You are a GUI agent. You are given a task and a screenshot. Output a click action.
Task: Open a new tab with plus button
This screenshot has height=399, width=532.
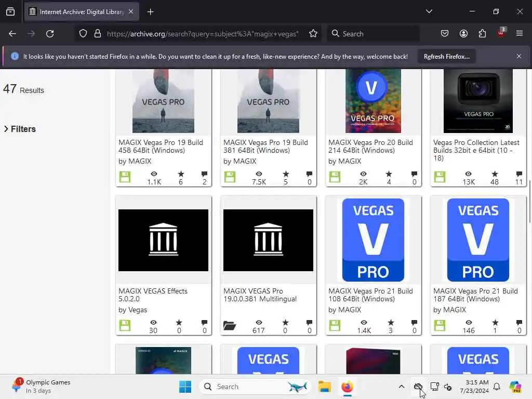pyautogui.click(x=150, y=12)
